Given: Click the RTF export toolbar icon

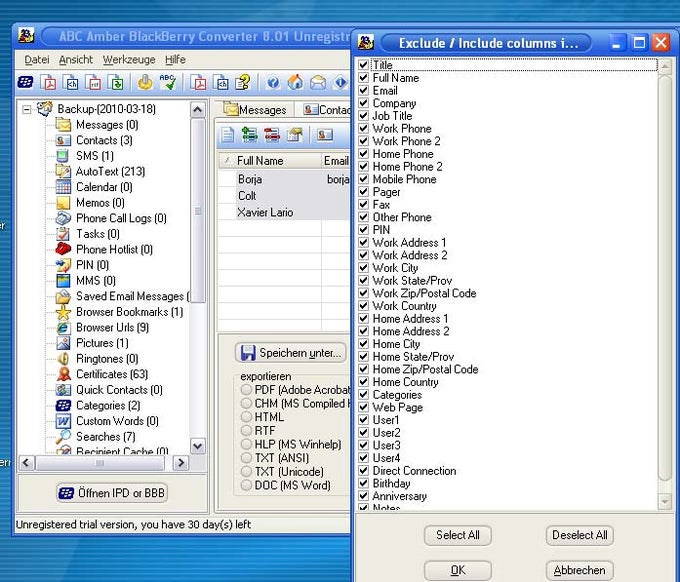Looking at the screenshot, I should (93, 82).
